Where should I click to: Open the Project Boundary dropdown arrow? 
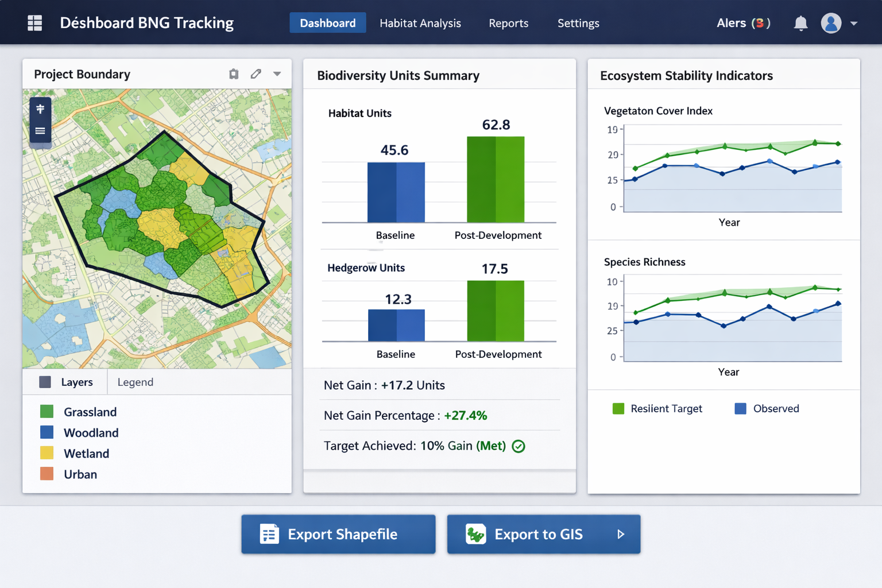277,73
